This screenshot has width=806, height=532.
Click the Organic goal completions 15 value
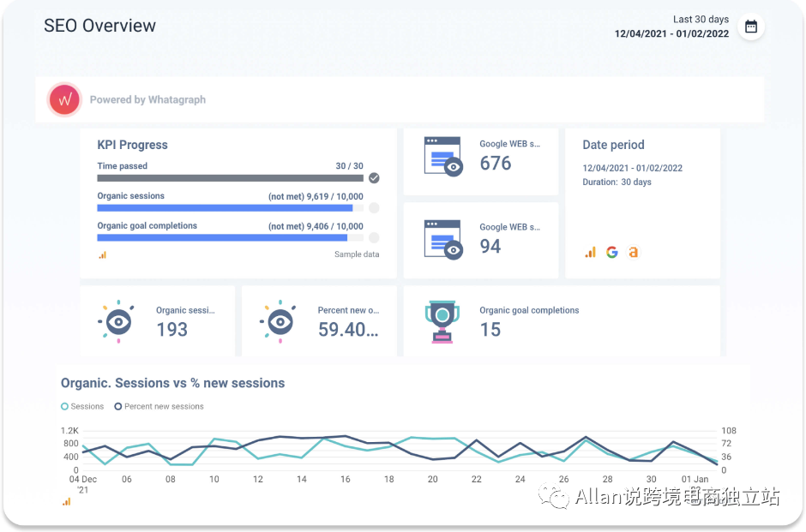(490, 330)
